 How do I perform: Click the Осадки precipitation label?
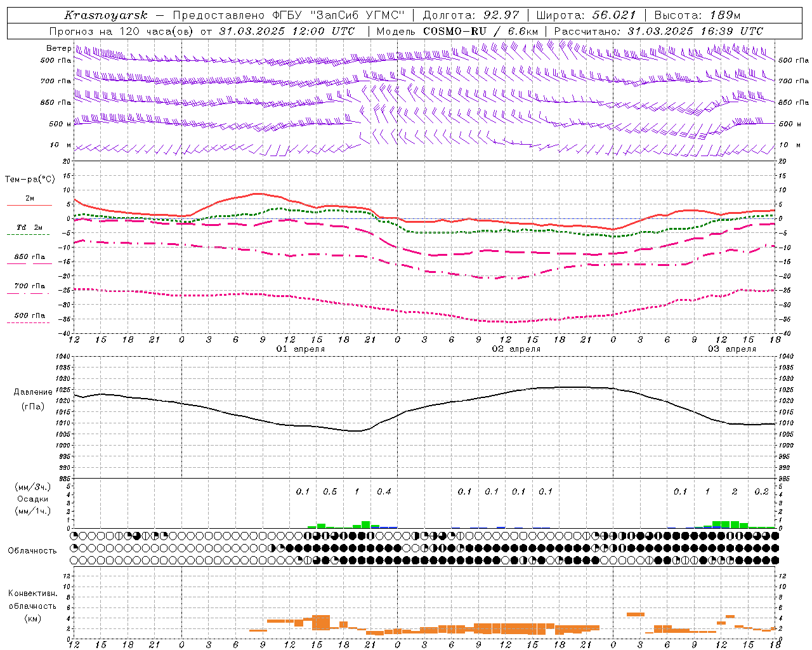pyautogui.click(x=32, y=499)
